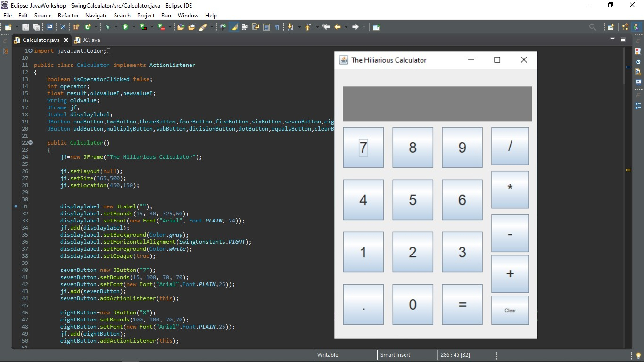Open the Refactor menu
Screen dimensions: 644x362
click(x=68, y=16)
